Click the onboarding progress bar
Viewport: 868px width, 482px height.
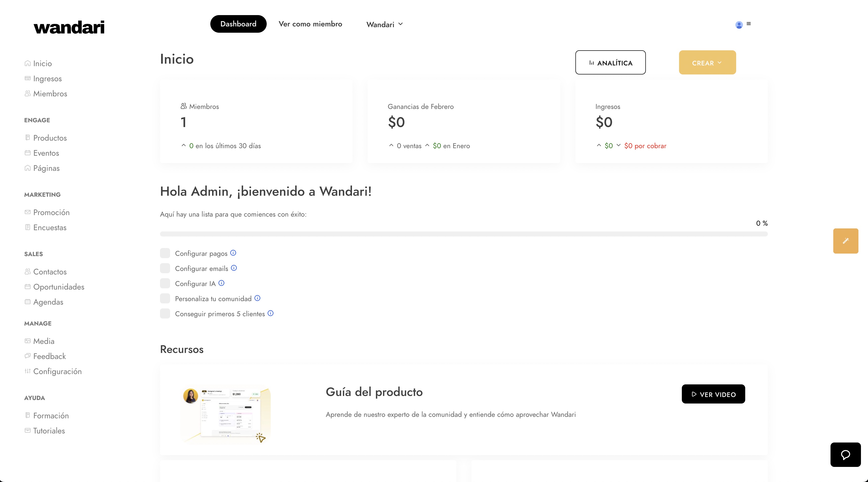pos(464,234)
